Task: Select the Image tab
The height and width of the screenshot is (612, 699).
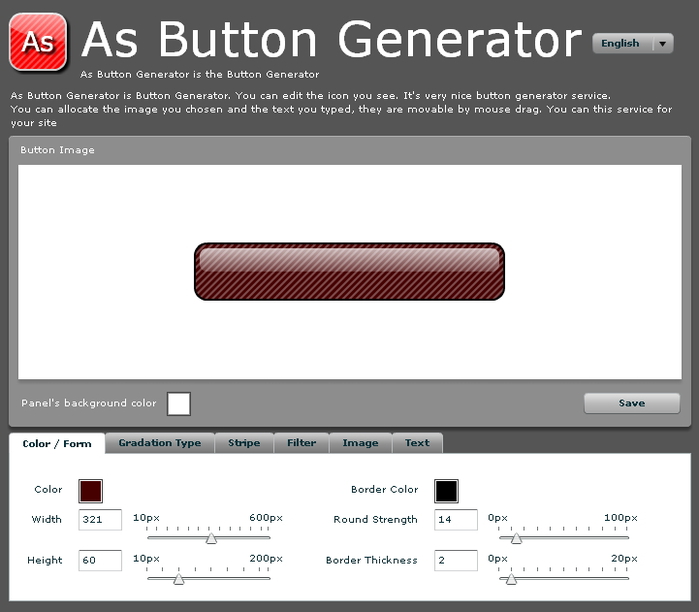Action: click(x=360, y=443)
